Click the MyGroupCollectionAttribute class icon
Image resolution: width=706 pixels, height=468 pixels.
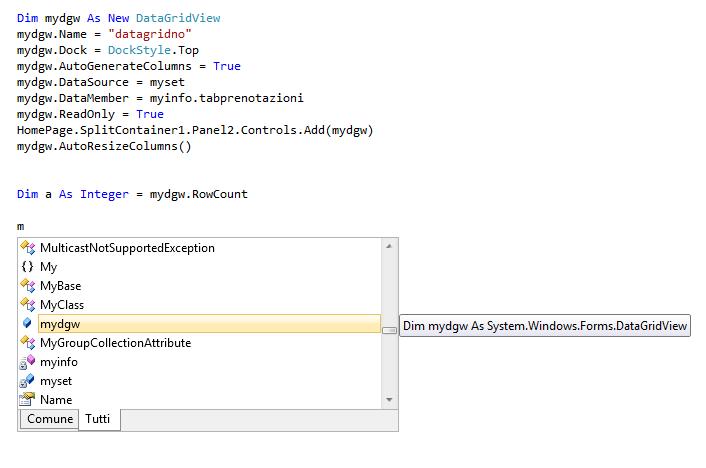tap(27, 343)
